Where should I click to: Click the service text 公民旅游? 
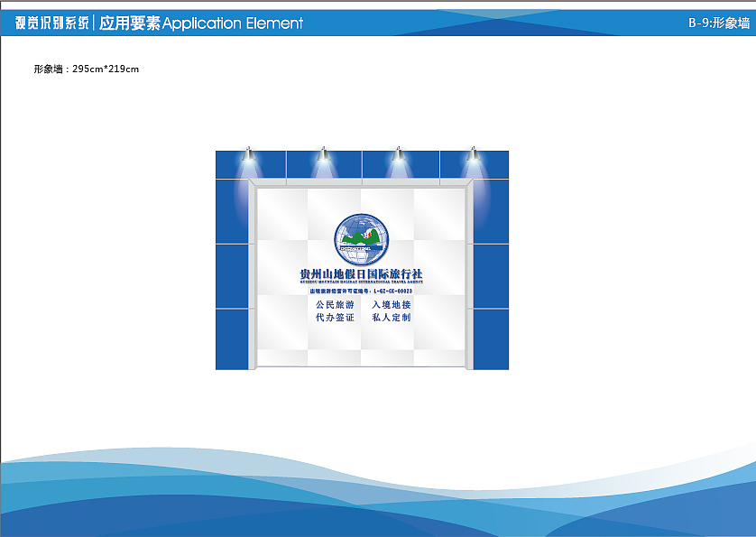pos(335,304)
